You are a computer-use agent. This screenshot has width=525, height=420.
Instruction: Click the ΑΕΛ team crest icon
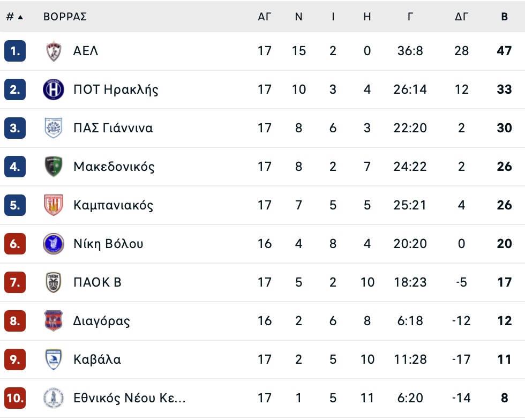[54, 51]
